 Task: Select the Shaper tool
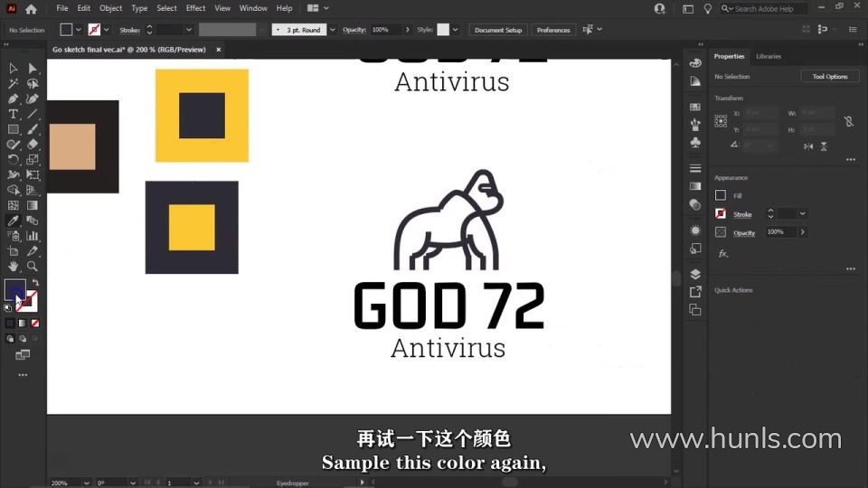[14, 145]
